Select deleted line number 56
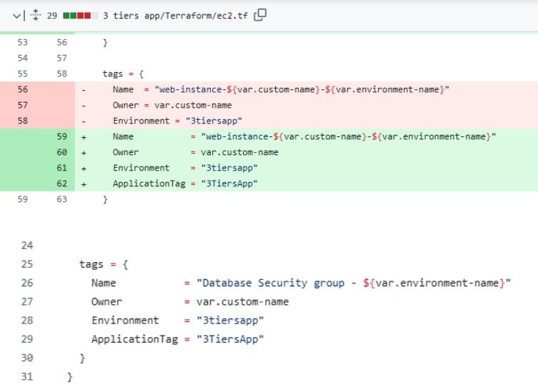This screenshot has width=538, height=392. pos(21,89)
